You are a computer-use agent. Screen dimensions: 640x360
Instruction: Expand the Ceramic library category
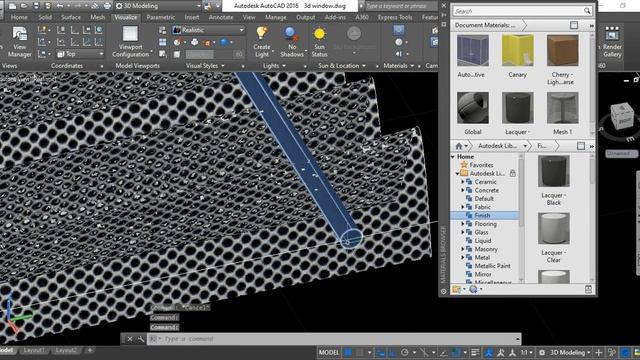click(463, 182)
